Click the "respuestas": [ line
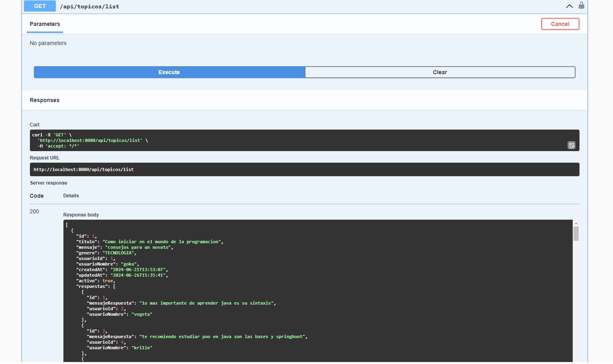 pos(96,286)
